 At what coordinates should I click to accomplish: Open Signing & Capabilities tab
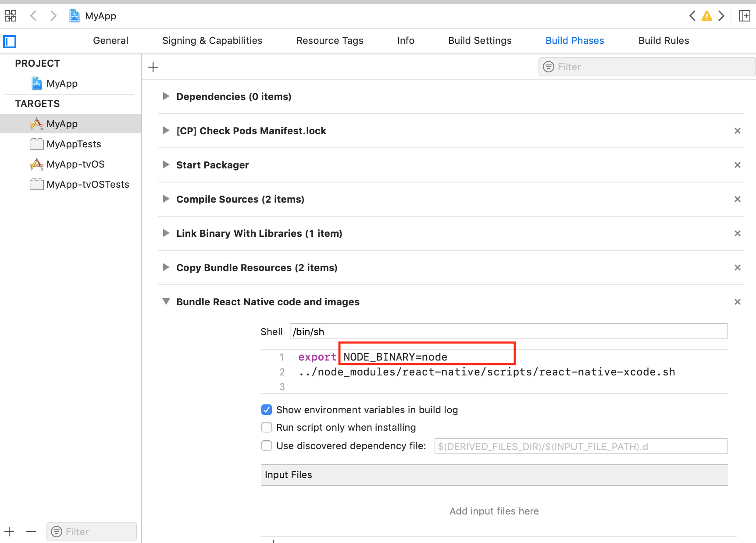click(x=212, y=40)
